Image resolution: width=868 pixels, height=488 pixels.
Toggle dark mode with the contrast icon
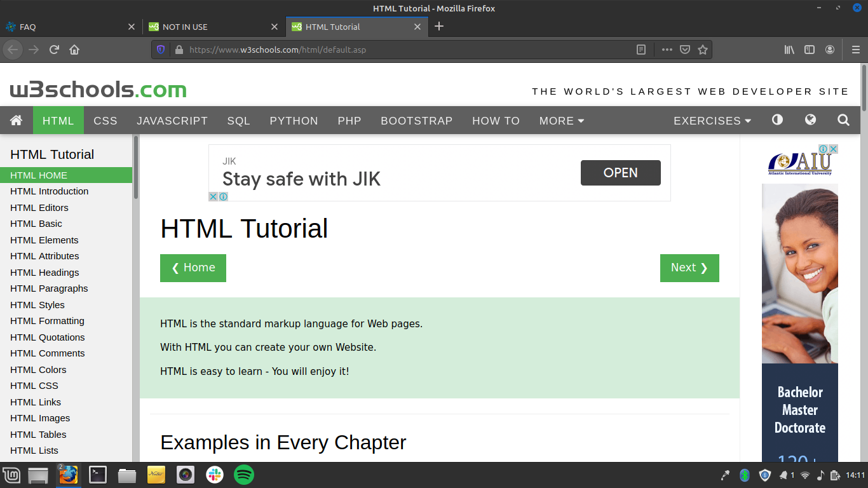tap(777, 120)
